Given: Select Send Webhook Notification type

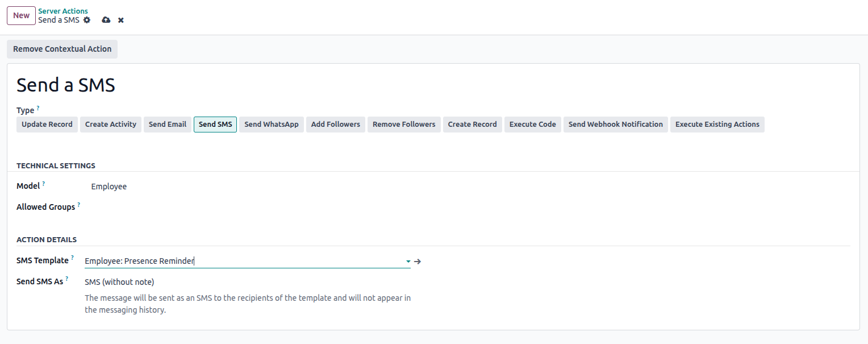Looking at the screenshot, I should [615, 125].
